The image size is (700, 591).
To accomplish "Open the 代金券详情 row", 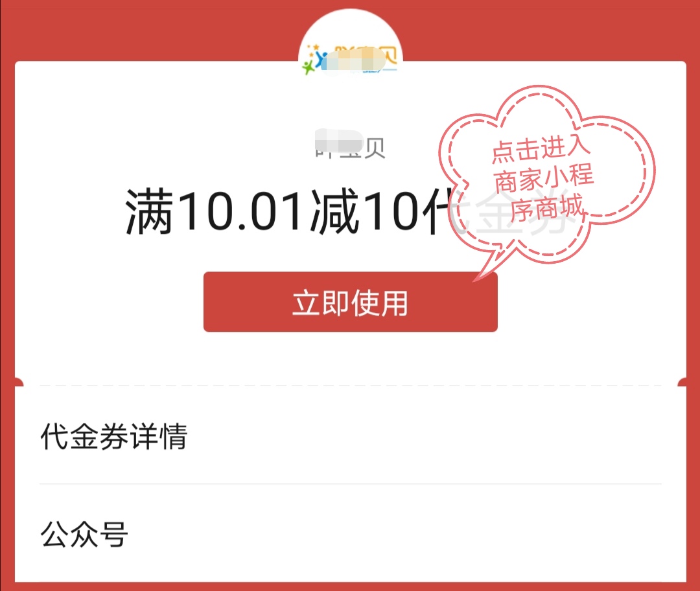I will click(x=351, y=435).
